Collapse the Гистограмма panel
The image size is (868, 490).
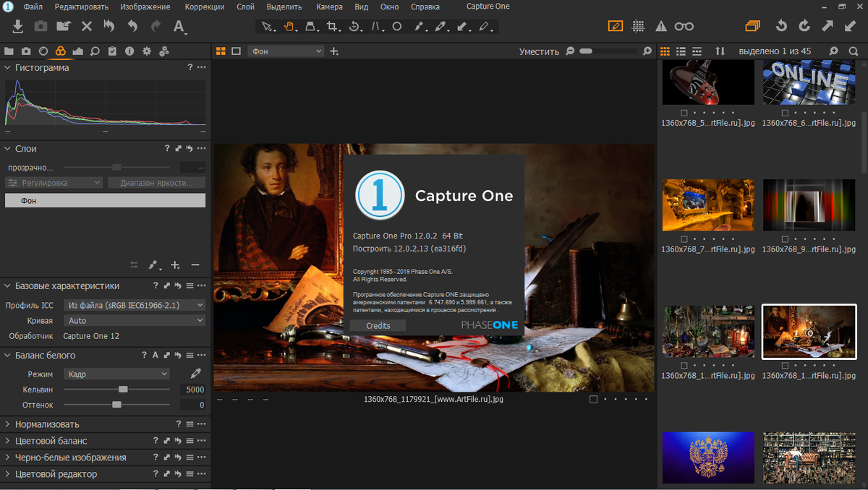pyautogui.click(x=8, y=67)
